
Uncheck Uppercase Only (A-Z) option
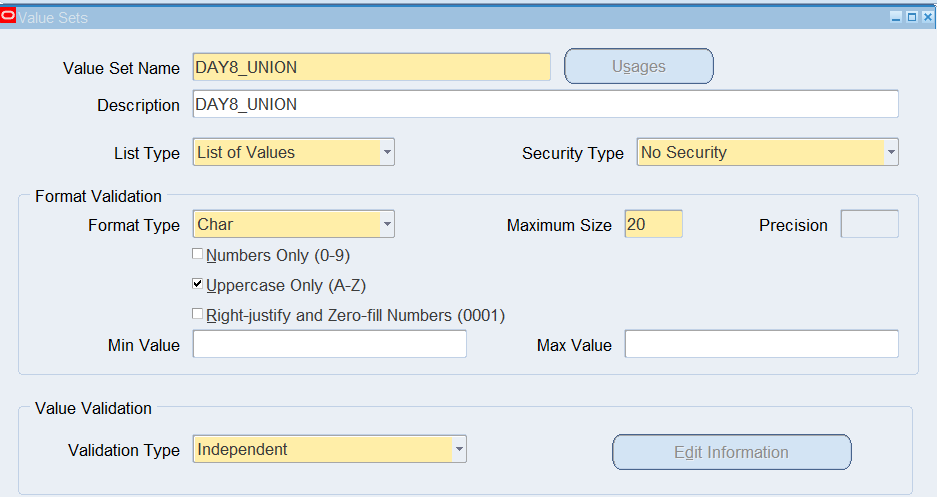click(x=197, y=284)
